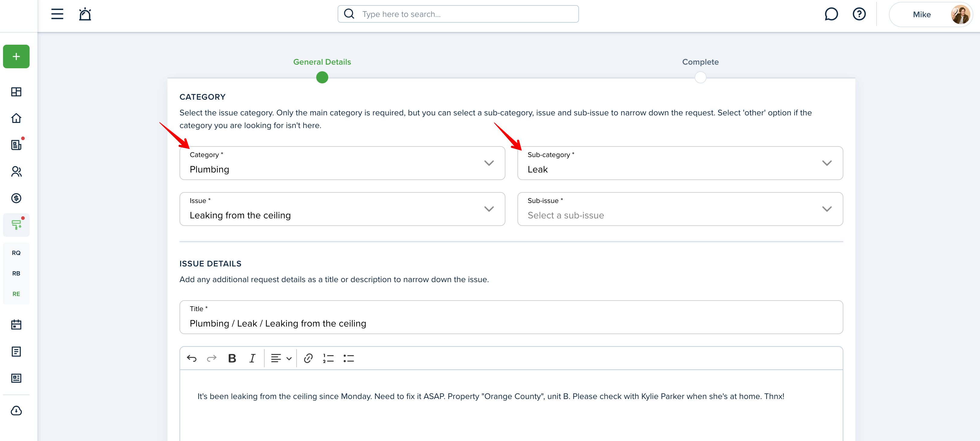Click the Complete step
Image resolution: width=980 pixels, height=441 pixels.
pos(700,62)
